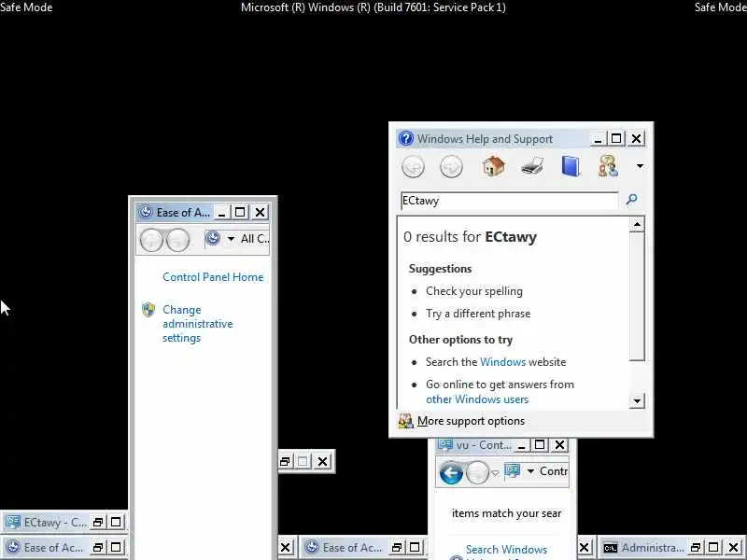Click the More support options people icon
This screenshot has width=747, height=560.
coord(405,421)
